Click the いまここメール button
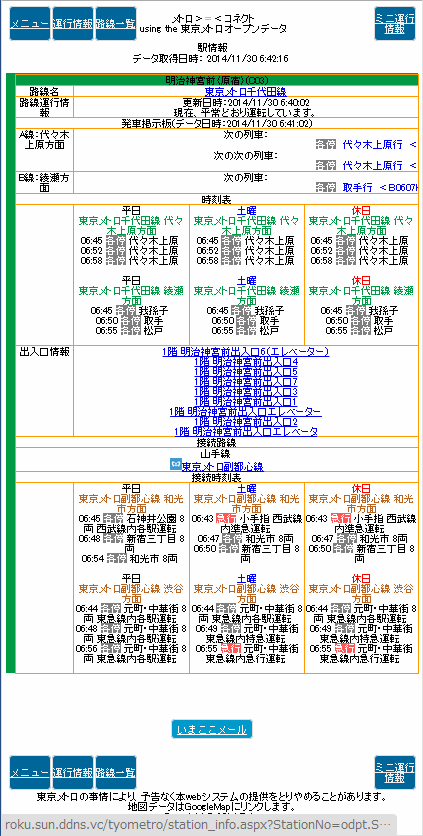This screenshot has width=423, height=836. [212, 729]
